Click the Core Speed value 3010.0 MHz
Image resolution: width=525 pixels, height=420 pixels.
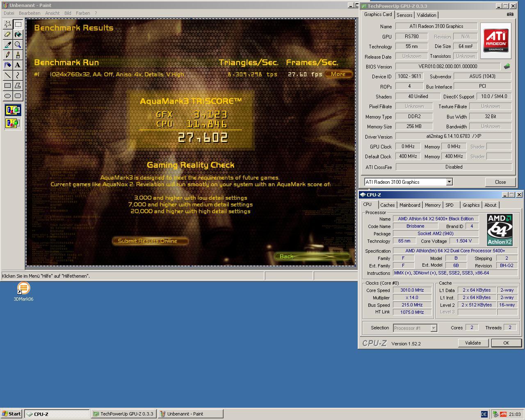point(412,290)
